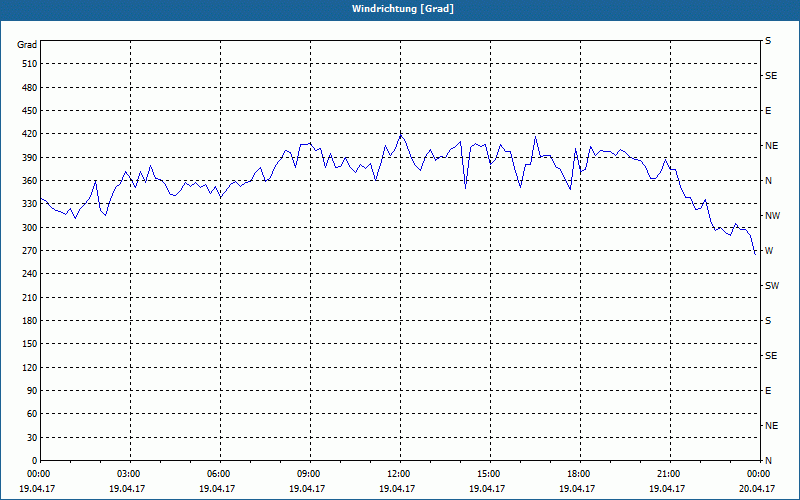This screenshot has width=800, height=500.
Task: Select the 06:00 time axis label
Action: point(220,474)
